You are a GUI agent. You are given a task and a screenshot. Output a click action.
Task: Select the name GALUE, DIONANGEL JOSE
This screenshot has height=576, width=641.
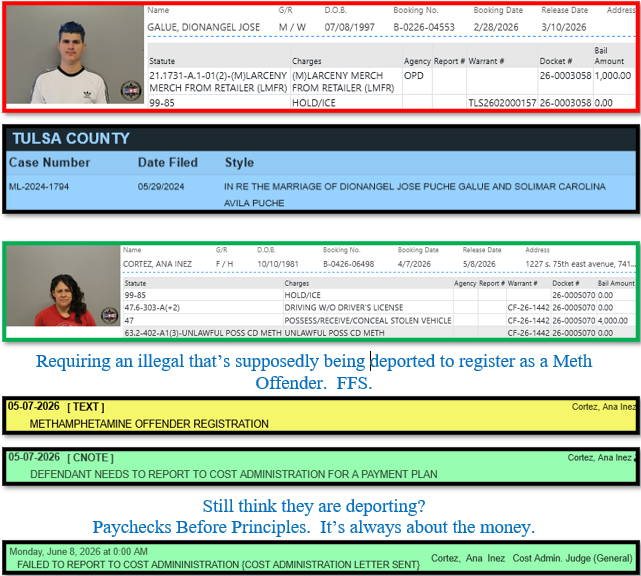(x=204, y=27)
